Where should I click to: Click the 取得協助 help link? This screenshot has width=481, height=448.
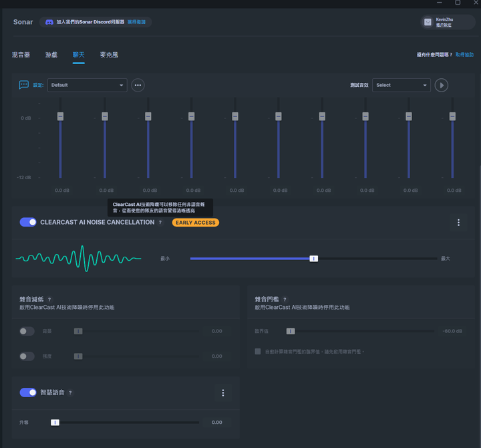464,55
